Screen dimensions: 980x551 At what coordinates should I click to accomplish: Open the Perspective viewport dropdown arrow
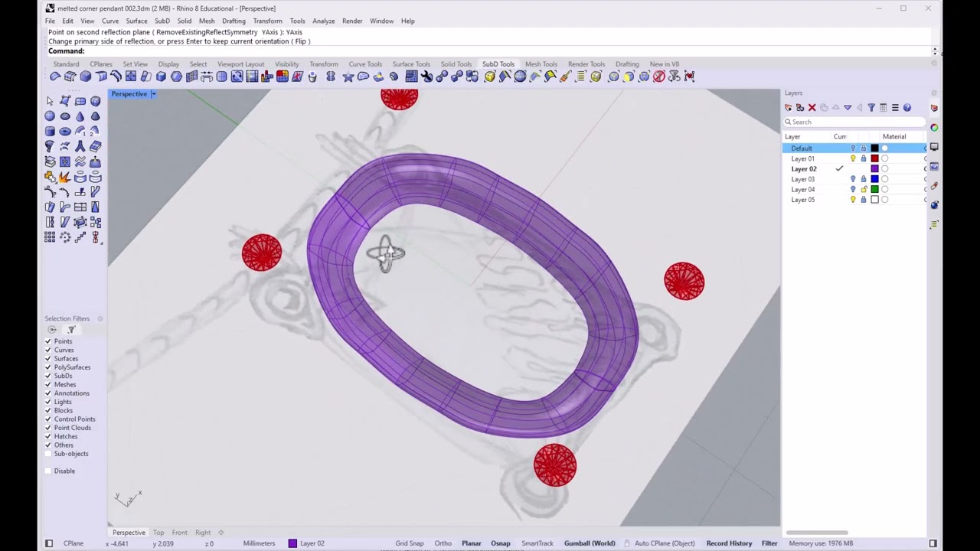point(153,94)
